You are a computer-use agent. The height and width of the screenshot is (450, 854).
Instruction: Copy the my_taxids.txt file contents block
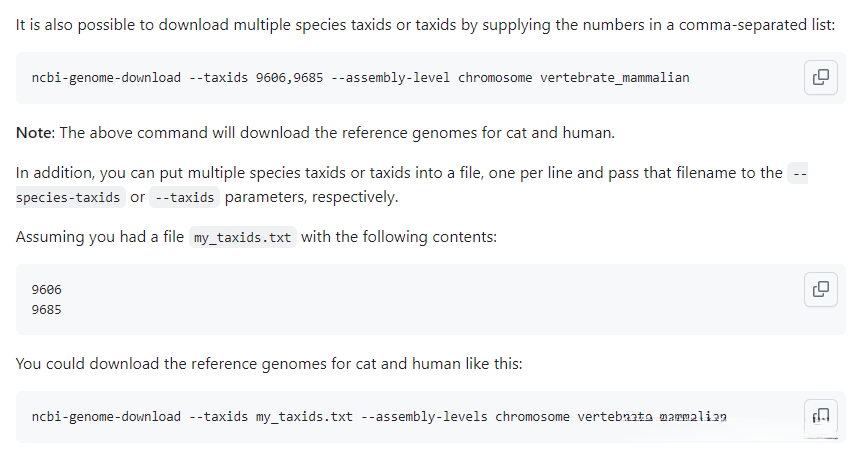pyautogui.click(x=820, y=289)
